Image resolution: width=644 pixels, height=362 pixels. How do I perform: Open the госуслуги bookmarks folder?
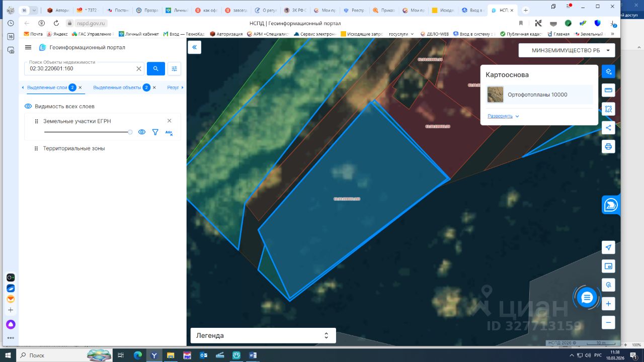coord(401,34)
